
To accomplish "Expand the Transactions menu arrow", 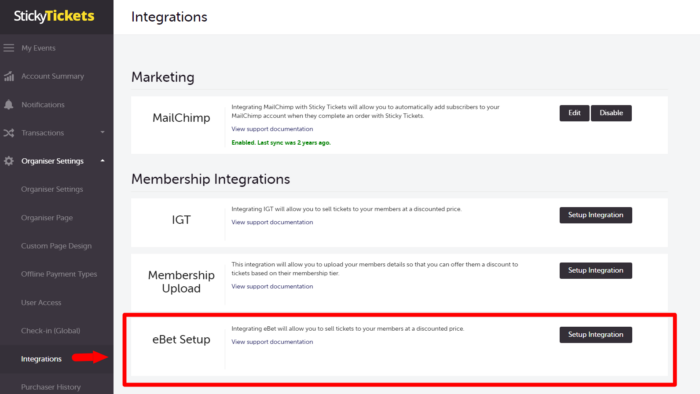I will pos(103,133).
